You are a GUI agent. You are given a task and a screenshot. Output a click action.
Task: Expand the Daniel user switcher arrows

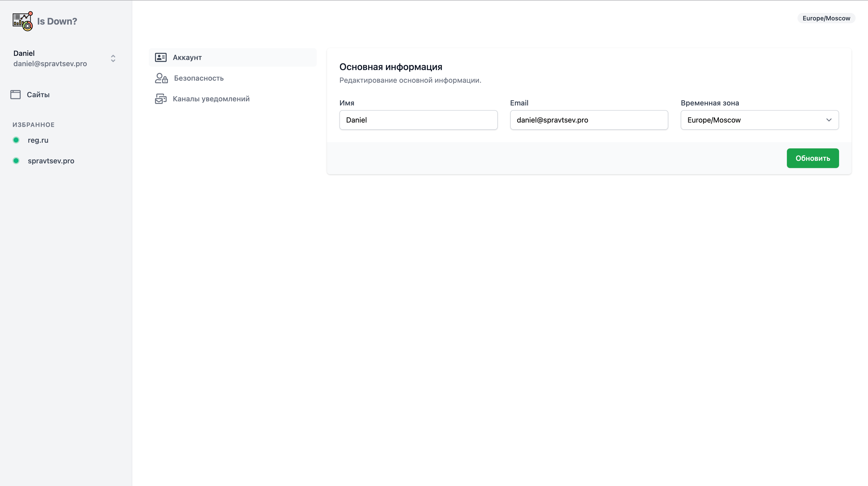pyautogui.click(x=113, y=58)
